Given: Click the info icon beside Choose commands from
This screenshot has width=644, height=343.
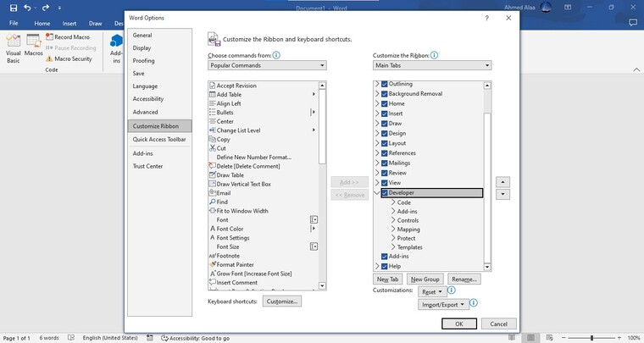Looking at the screenshot, I should pos(276,55).
